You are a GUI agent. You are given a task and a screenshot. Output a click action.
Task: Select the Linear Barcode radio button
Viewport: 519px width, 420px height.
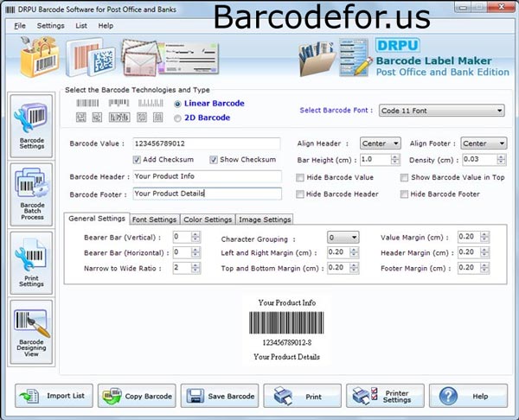point(177,104)
